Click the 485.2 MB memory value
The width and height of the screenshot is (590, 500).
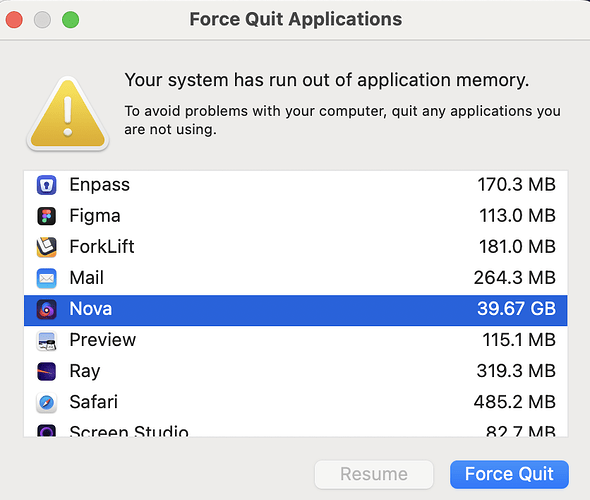(x=515, y=402)
